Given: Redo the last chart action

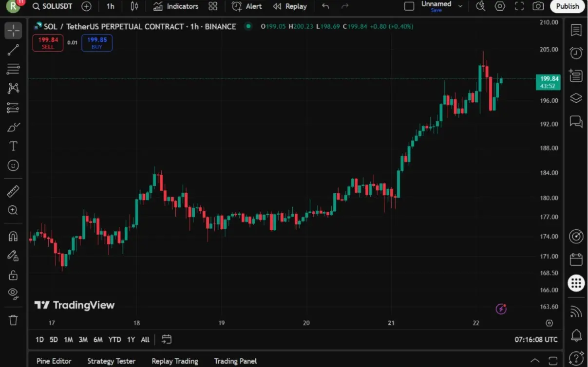Looking at the screenshot, I should click(x=345, y=6).
